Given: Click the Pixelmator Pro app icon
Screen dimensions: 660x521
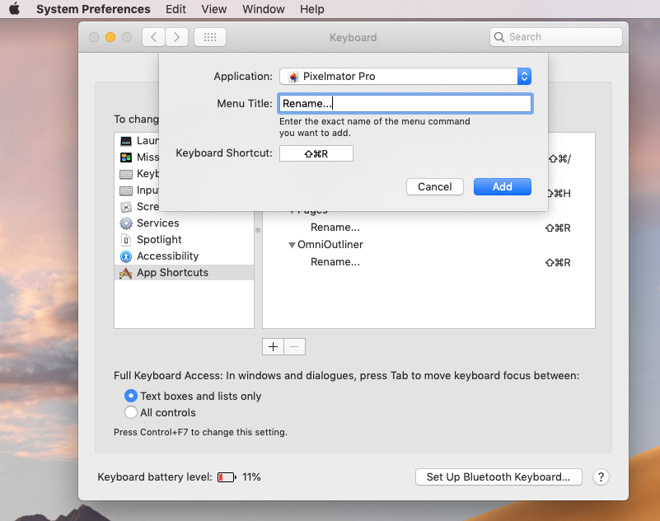Looking at the screenshot, I should [293, 77].
